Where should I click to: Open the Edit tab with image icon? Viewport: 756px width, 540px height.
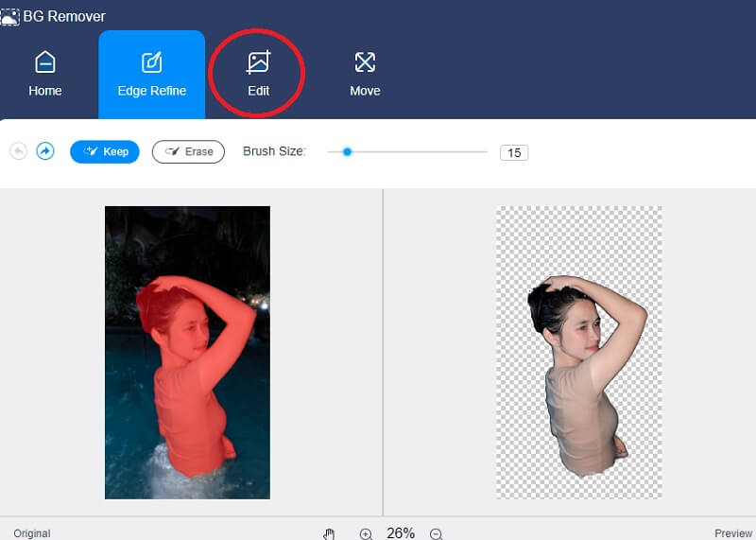258,75
